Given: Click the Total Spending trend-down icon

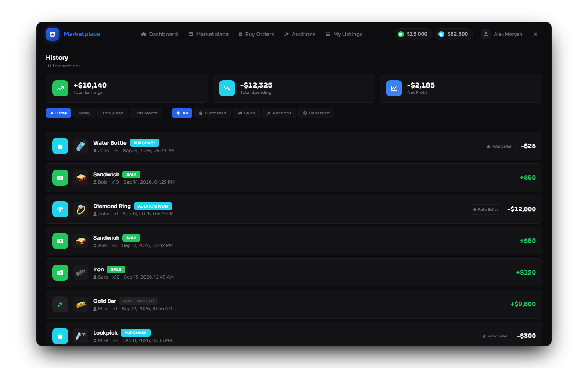Looking at the screenshot, I should point(227,88).
